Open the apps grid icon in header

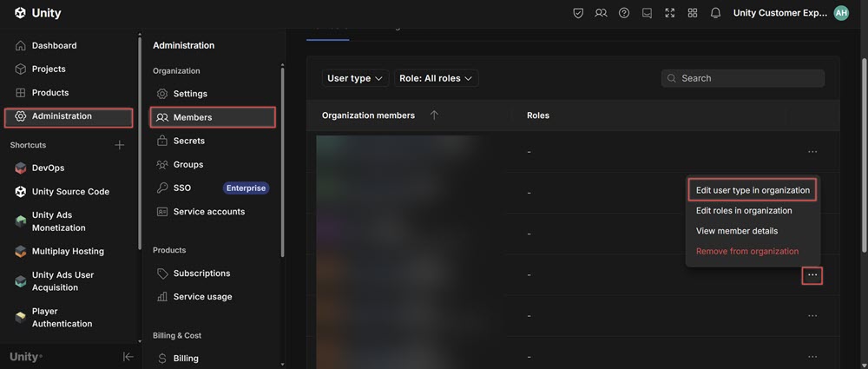click(693, 13)
